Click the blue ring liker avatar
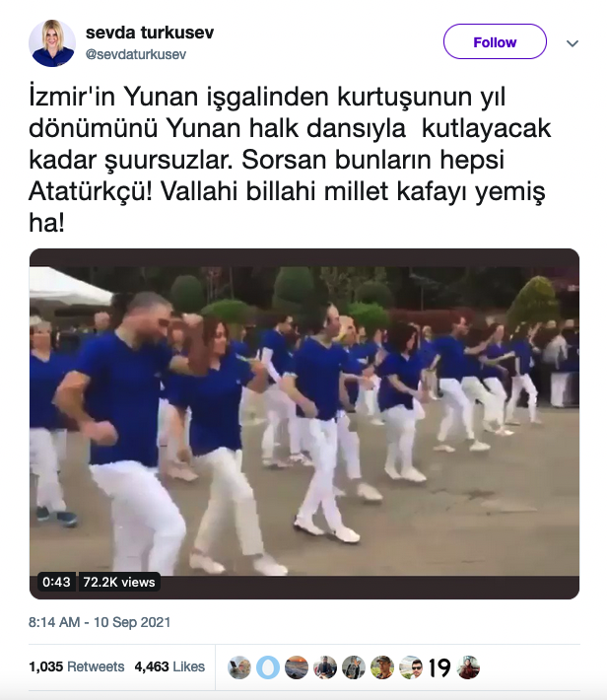Screen dimensions: 607x700 (268, 667)
